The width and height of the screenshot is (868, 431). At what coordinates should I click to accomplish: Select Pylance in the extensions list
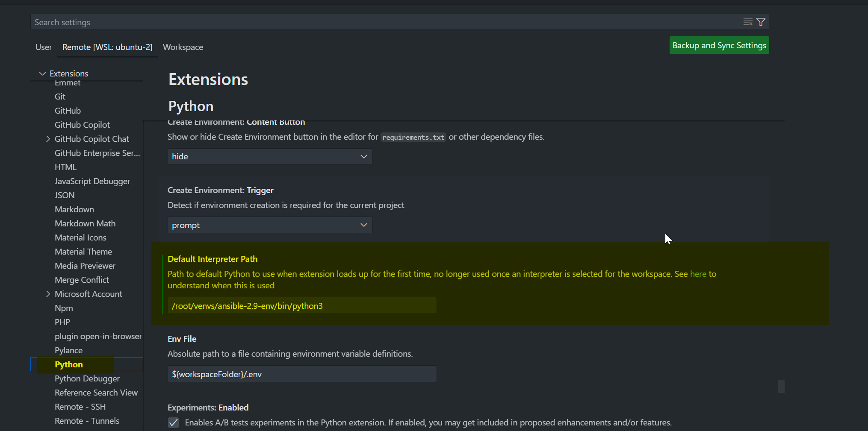click(x=68, y=350)
